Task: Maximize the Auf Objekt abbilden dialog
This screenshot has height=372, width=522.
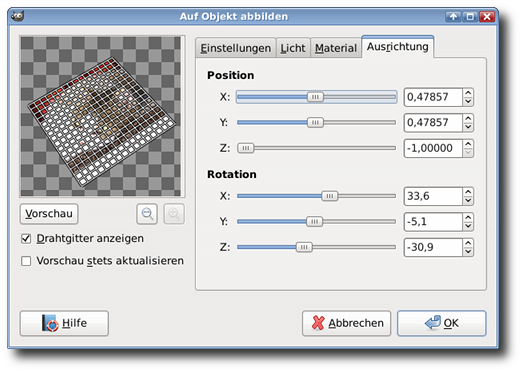Action: point(470,16)
